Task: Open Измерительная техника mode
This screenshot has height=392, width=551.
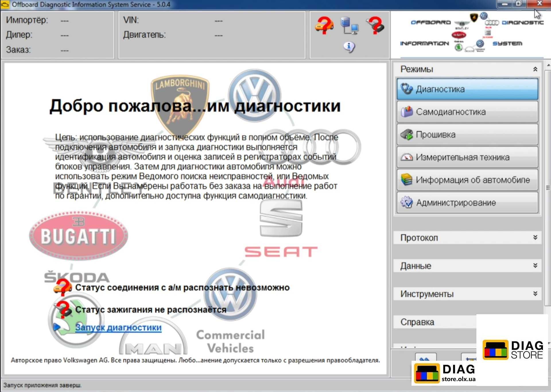Action: [467, 157]
